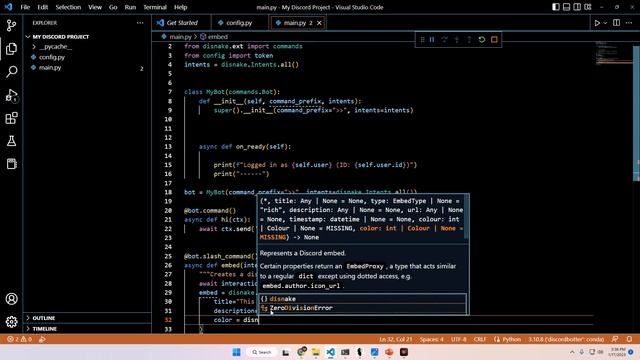Open the Extensions view
Viewport: 640px width, 360px height.
(x=11, y=118)
